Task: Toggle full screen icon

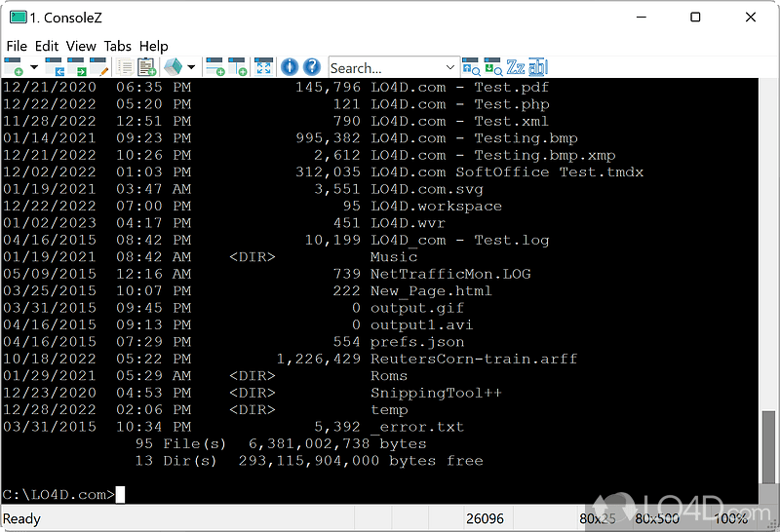Action: 263,67
